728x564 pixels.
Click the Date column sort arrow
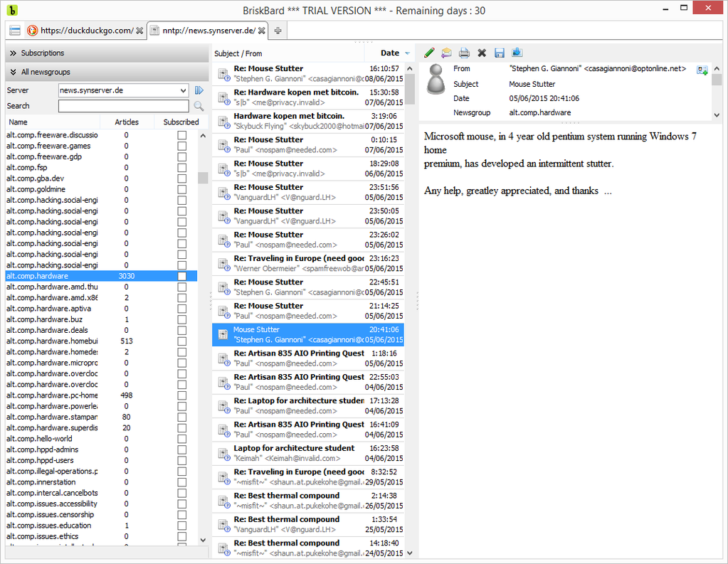coord(407,53)
